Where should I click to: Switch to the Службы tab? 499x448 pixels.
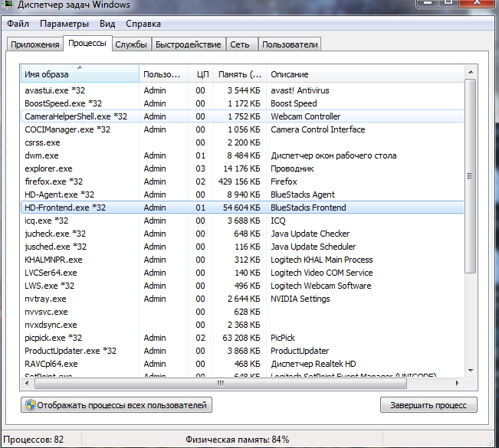(131, 44)
